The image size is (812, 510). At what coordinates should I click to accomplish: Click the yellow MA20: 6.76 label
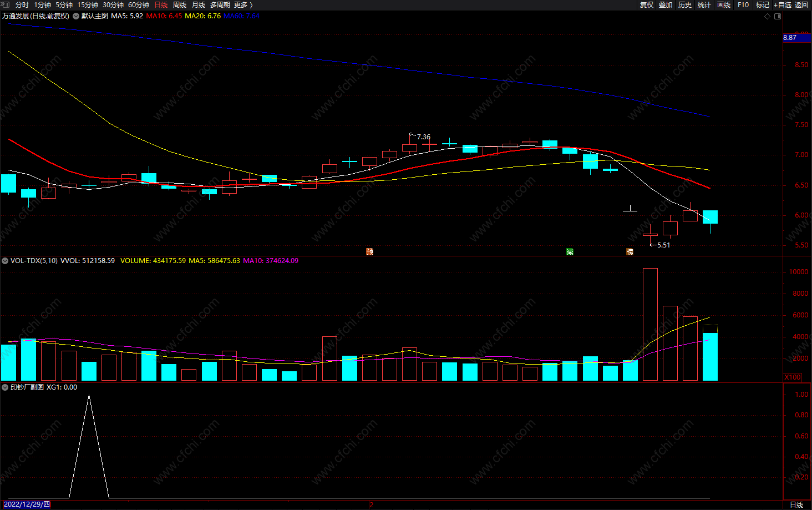(203, 16)
